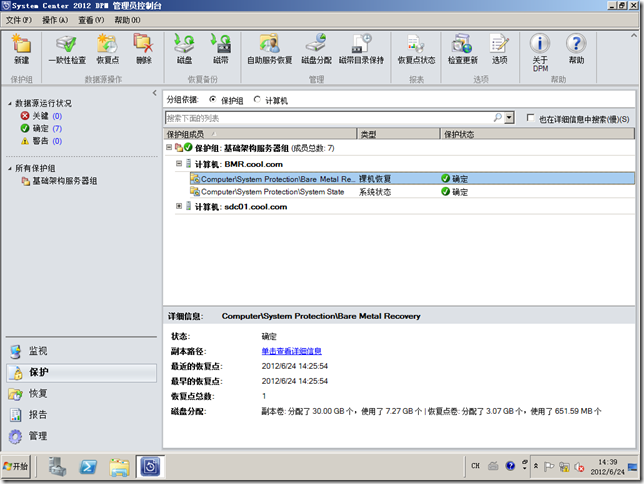Image resolution: width=644 pixels, height=484 pixels.
Task: Click the 帮助 question mark icon
Action: [576, 49]
